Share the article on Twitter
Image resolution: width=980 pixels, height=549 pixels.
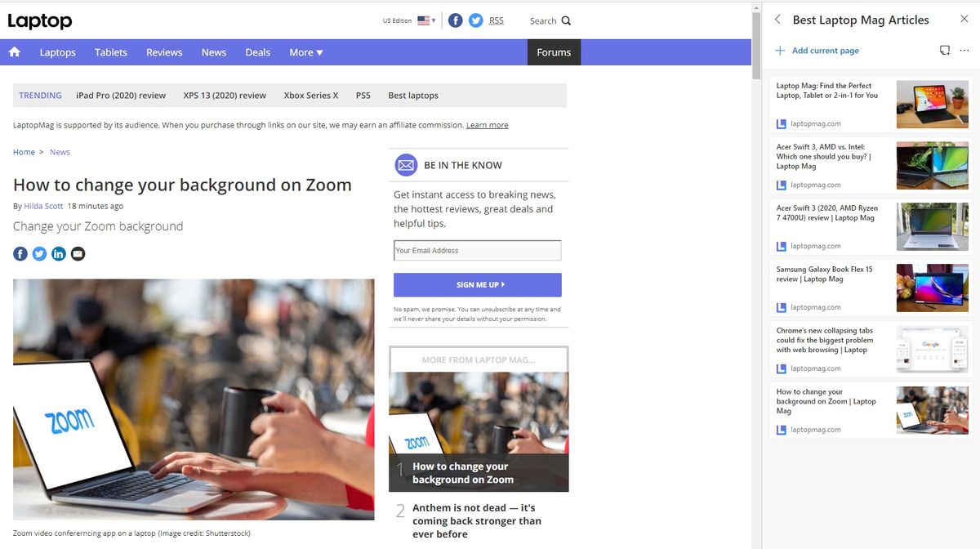pos(39,253)
